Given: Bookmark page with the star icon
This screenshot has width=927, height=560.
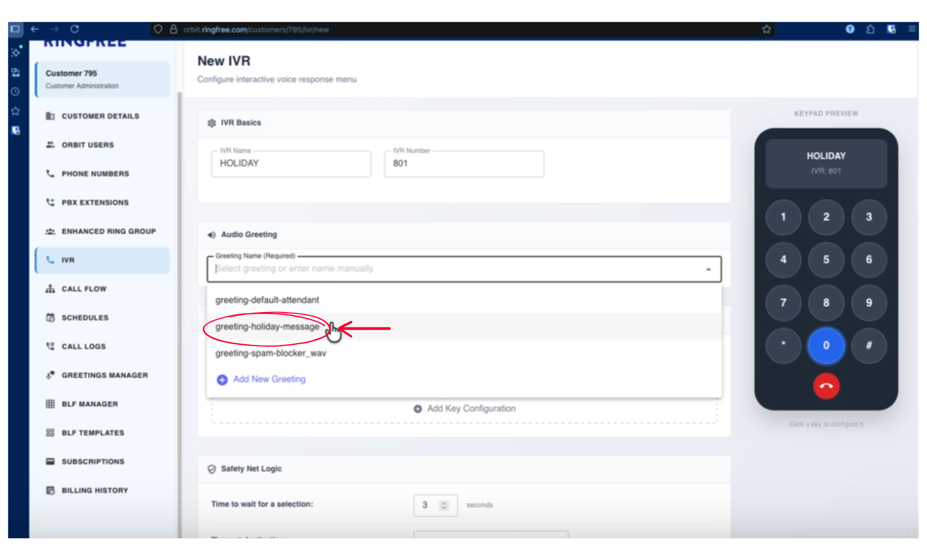Looking at the screenshot, I should click(767, 29).
